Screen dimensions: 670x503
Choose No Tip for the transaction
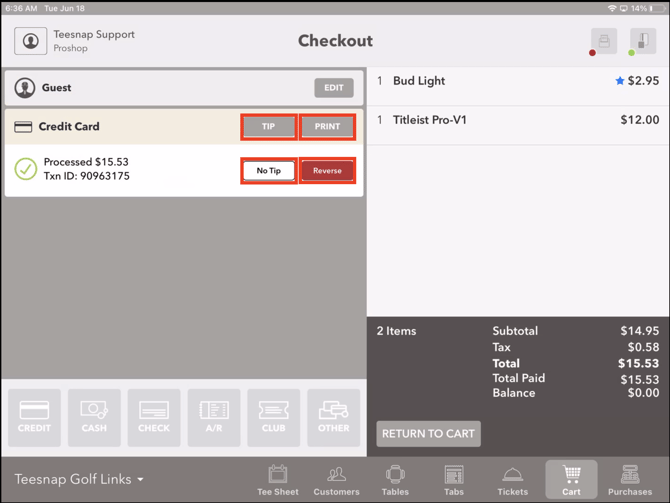269,171
